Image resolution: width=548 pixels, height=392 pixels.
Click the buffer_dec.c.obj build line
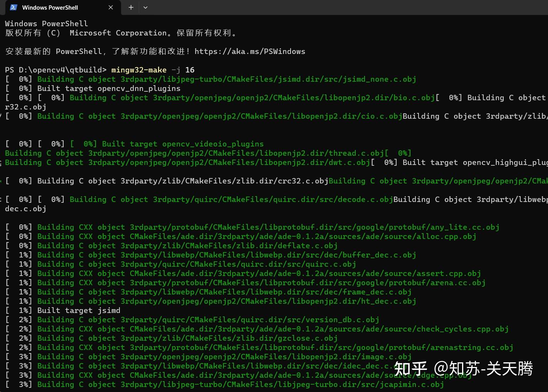tap(210, 255)
